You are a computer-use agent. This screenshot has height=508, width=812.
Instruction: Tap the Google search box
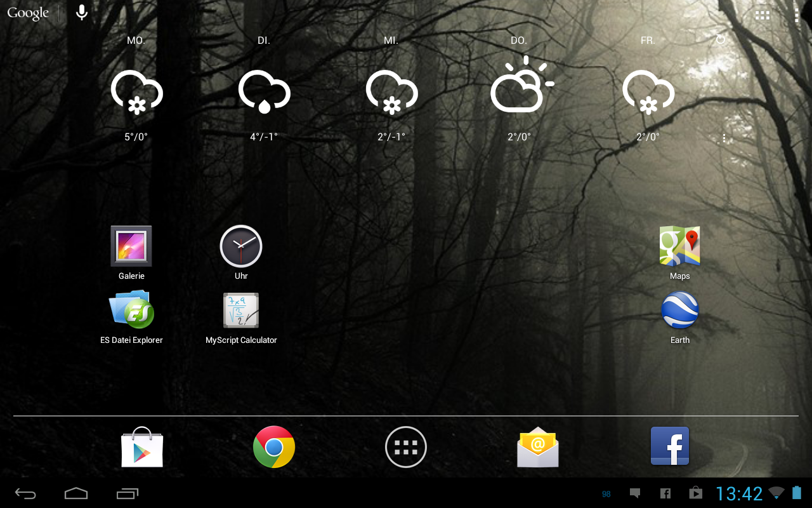click(x=29, y=13)
